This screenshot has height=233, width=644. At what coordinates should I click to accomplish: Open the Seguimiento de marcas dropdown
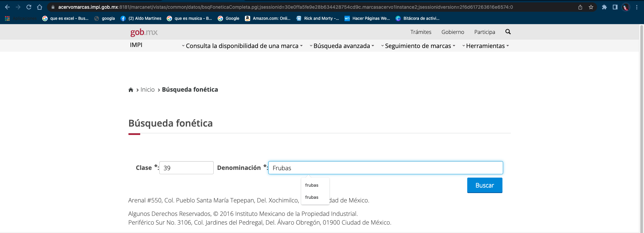418,46
